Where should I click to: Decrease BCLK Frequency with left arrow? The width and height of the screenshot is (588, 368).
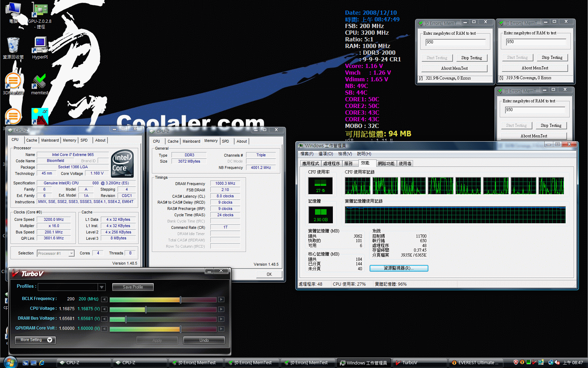click(104, 299)
